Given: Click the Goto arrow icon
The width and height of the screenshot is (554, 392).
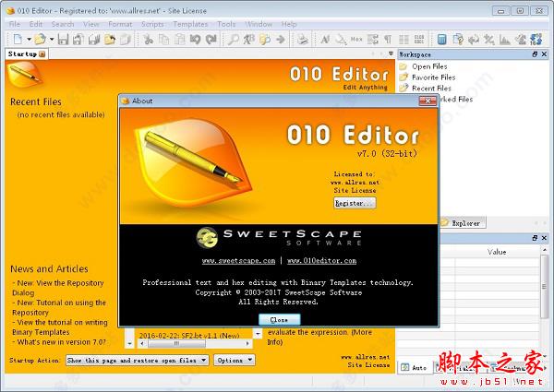Looking at the screenshot, I should 281,39.
